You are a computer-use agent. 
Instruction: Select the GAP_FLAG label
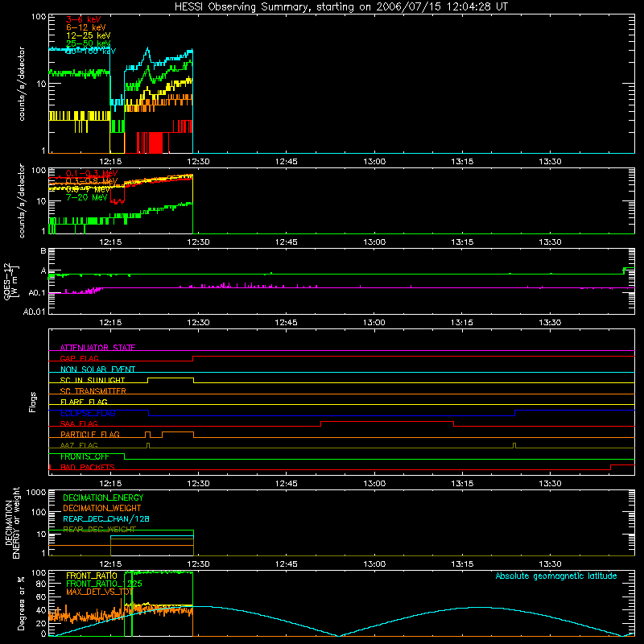[x=79, y=358]
